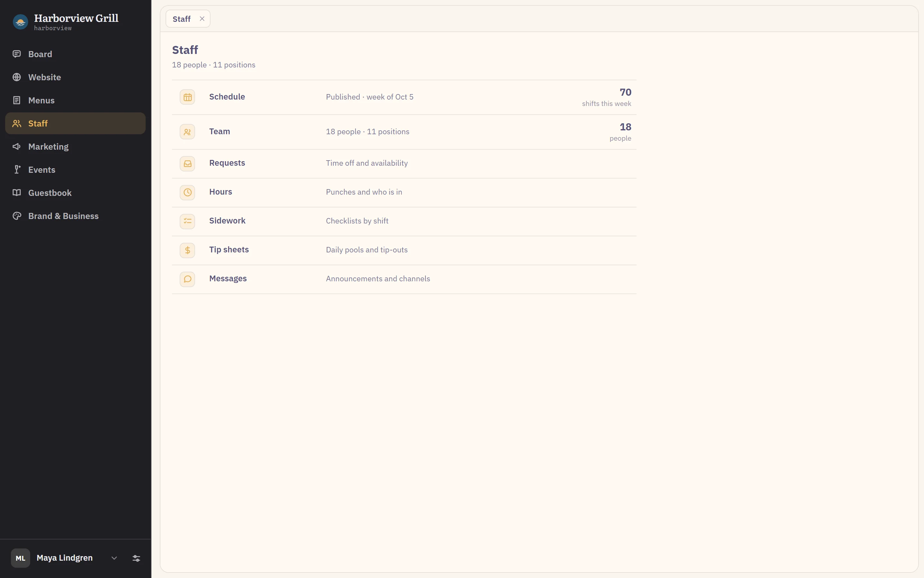Click the Staff page heading

[x=185, y=50]
